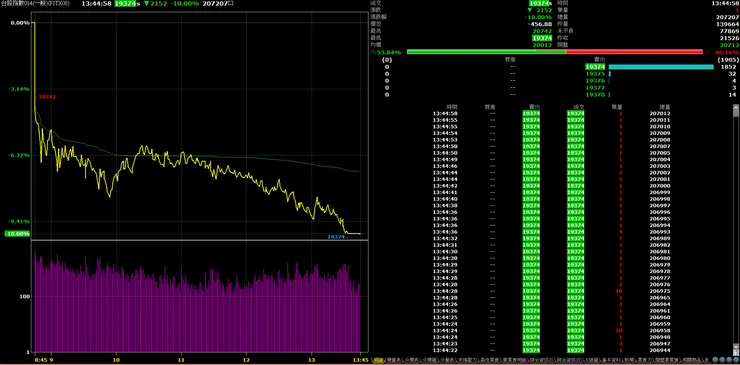Viewport: 740px width, 365px height.
Task: Click the ask price 19375 in order book
Action: 595,74
